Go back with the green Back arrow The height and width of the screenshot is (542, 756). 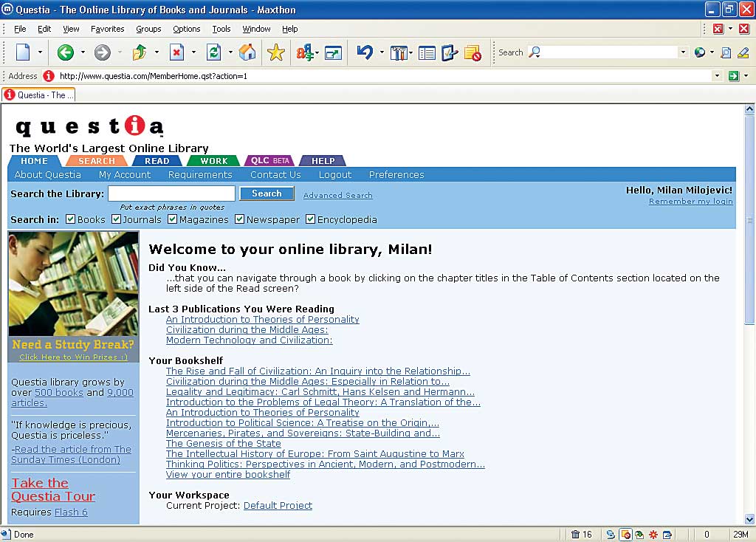[65, 52]
